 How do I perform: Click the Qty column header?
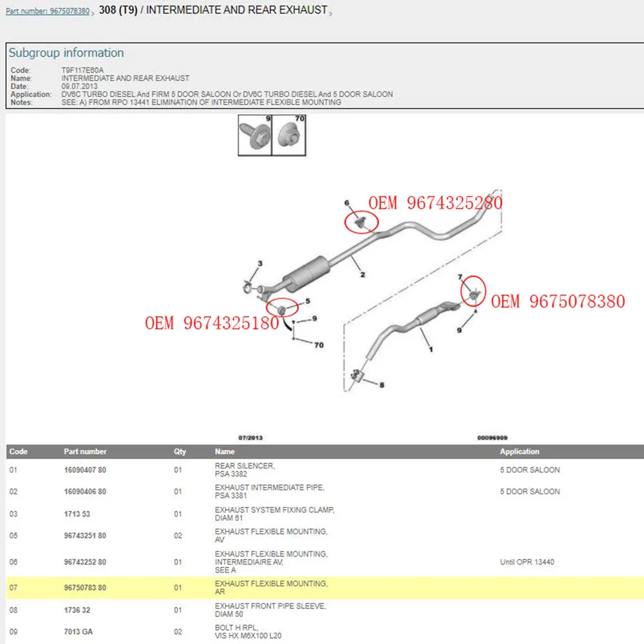[x=180, y=451]
